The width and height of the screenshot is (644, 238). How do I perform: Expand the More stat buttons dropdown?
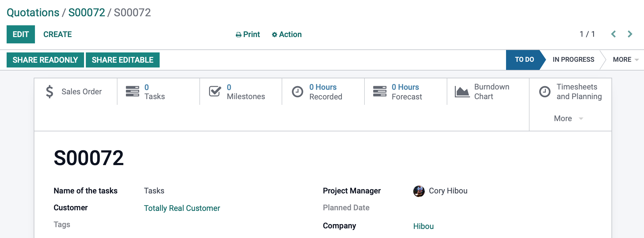pos(569,118)
